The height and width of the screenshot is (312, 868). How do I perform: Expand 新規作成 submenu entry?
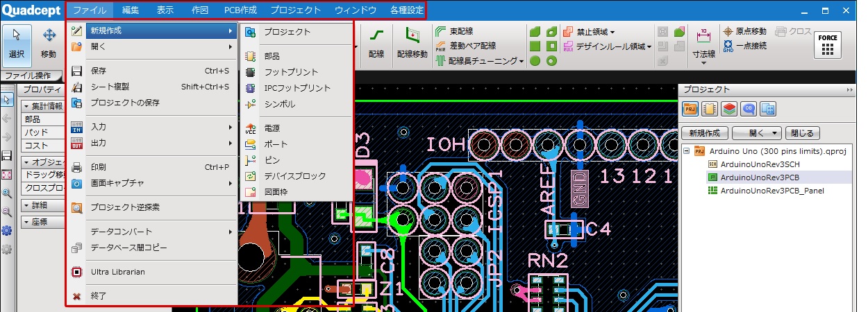(x=153, y=31)
